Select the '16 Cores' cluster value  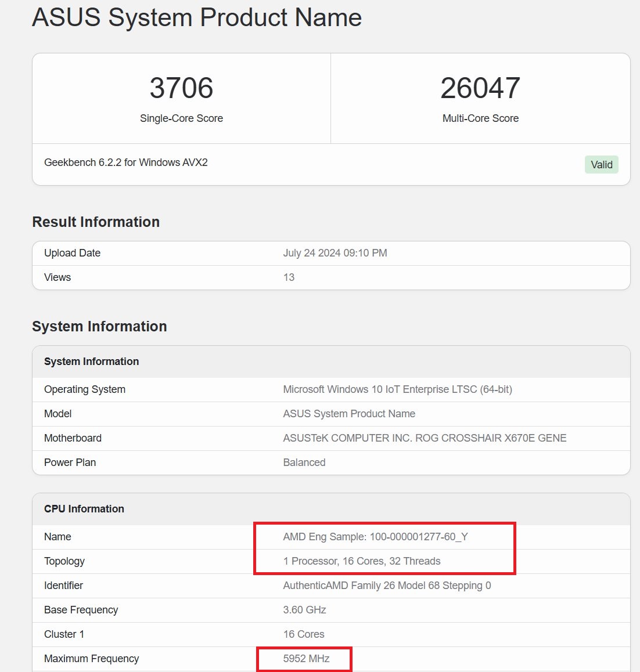point(304,634)
